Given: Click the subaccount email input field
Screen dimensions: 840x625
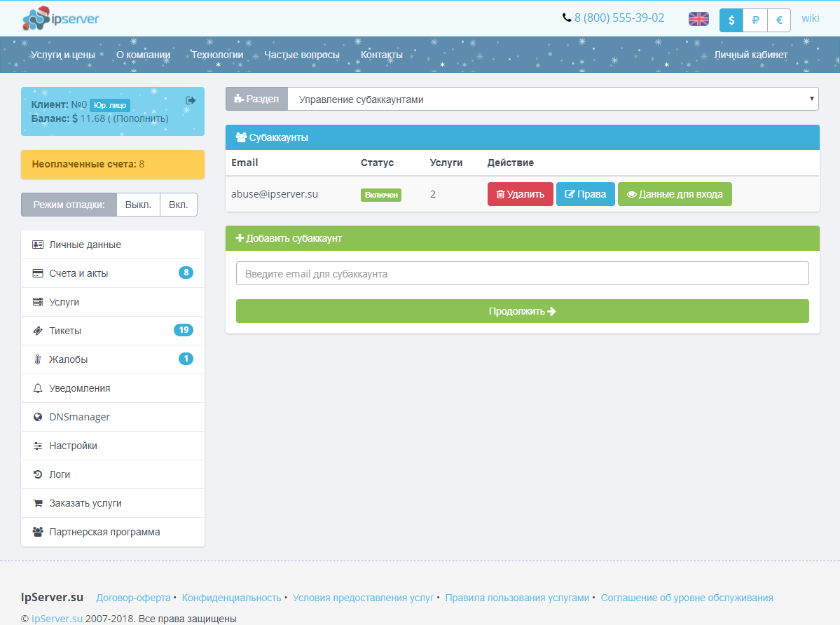Looking at the screenshot, I should point(522,273).
